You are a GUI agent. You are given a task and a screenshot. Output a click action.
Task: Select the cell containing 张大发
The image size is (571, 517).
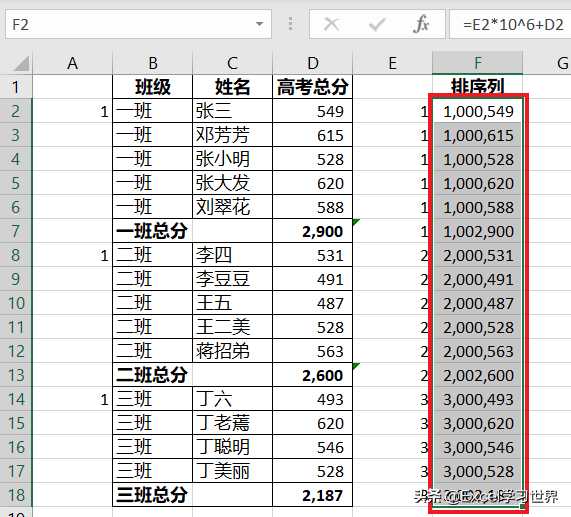[232, 183]
